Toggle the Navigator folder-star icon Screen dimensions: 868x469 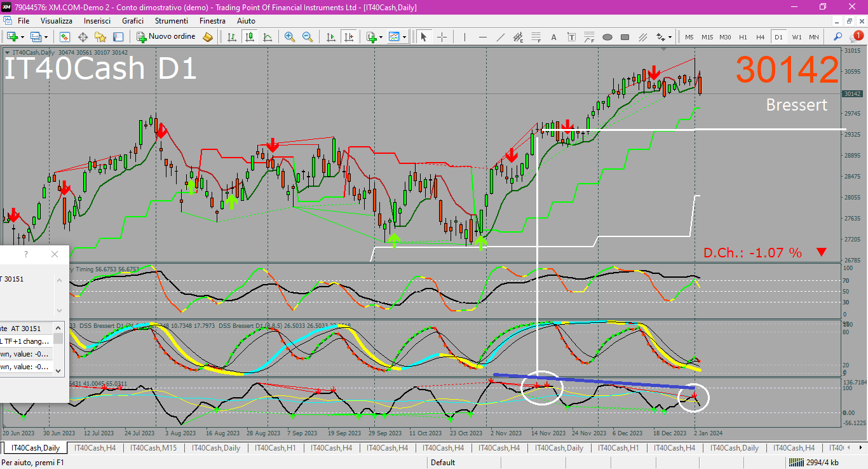100,37
